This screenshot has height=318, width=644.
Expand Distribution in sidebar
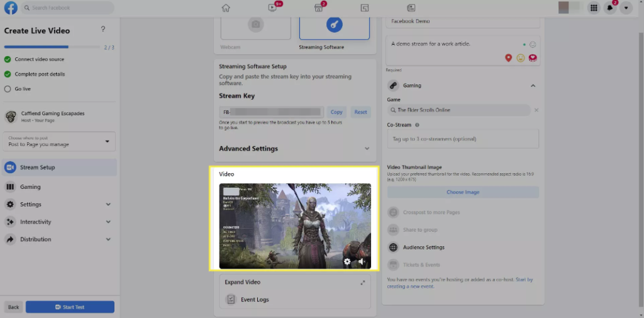pos(59,239)
